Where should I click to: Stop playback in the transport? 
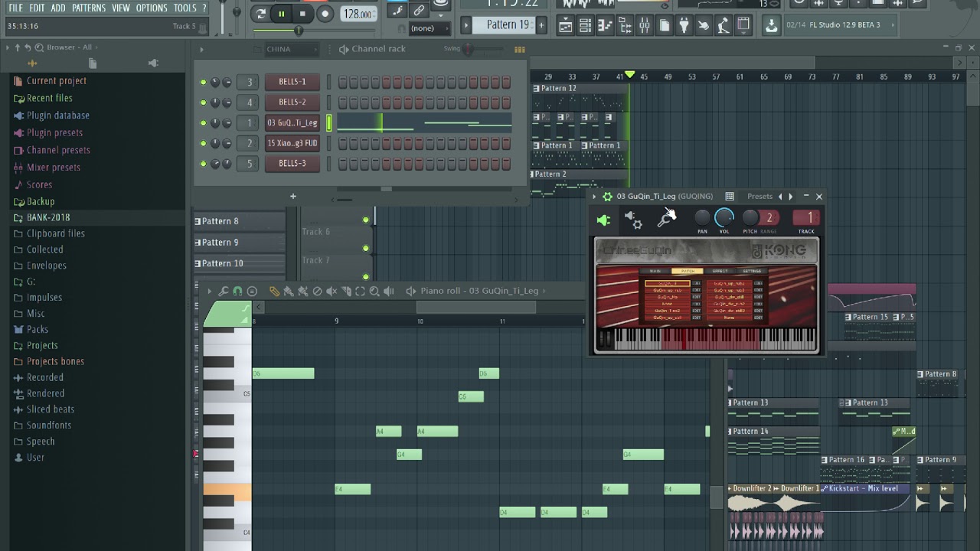pos(303,13)
